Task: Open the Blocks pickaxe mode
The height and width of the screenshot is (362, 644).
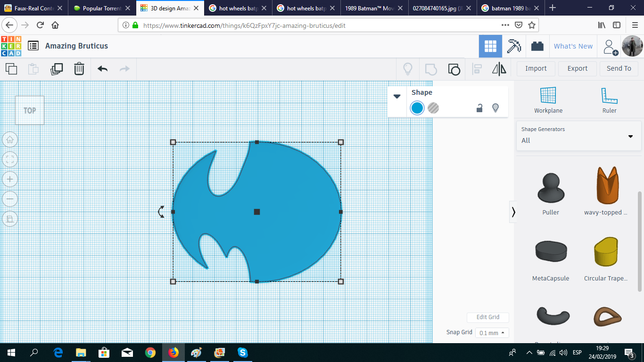Action: click(514, 46)
